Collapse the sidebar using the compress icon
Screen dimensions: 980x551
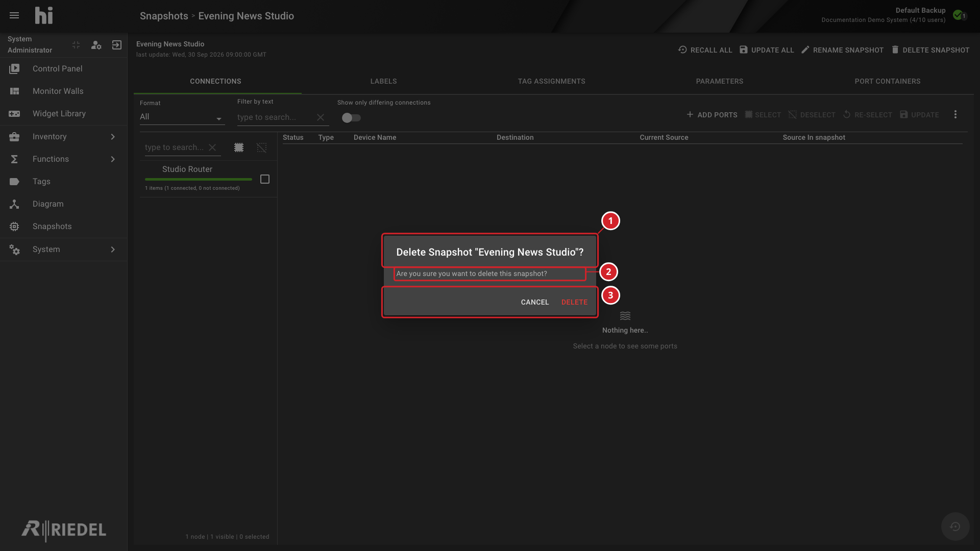76,45
